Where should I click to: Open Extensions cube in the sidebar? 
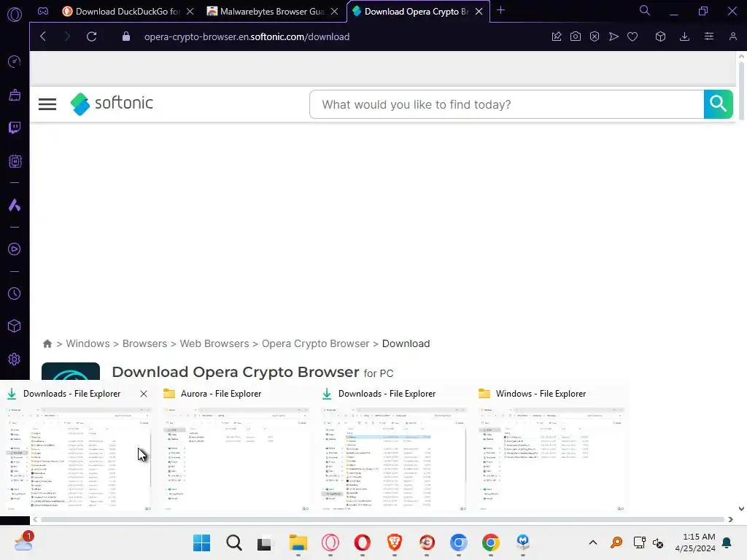15,326
